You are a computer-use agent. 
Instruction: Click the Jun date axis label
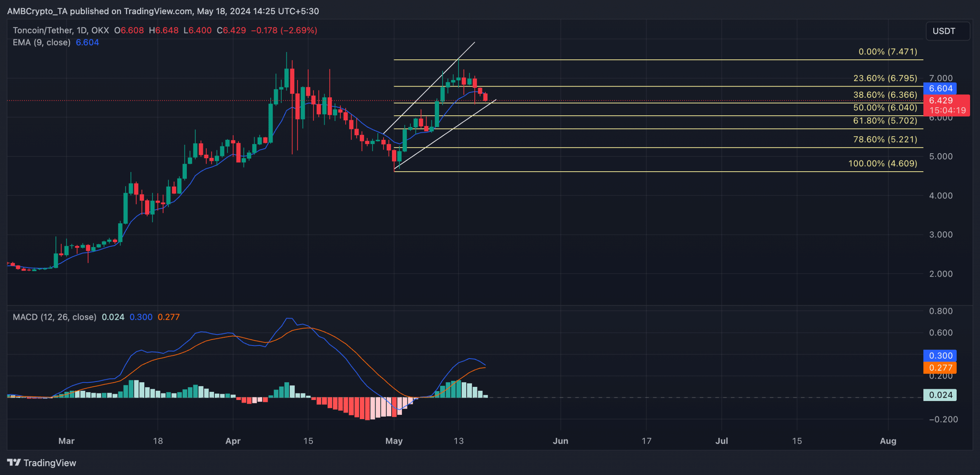560,441
